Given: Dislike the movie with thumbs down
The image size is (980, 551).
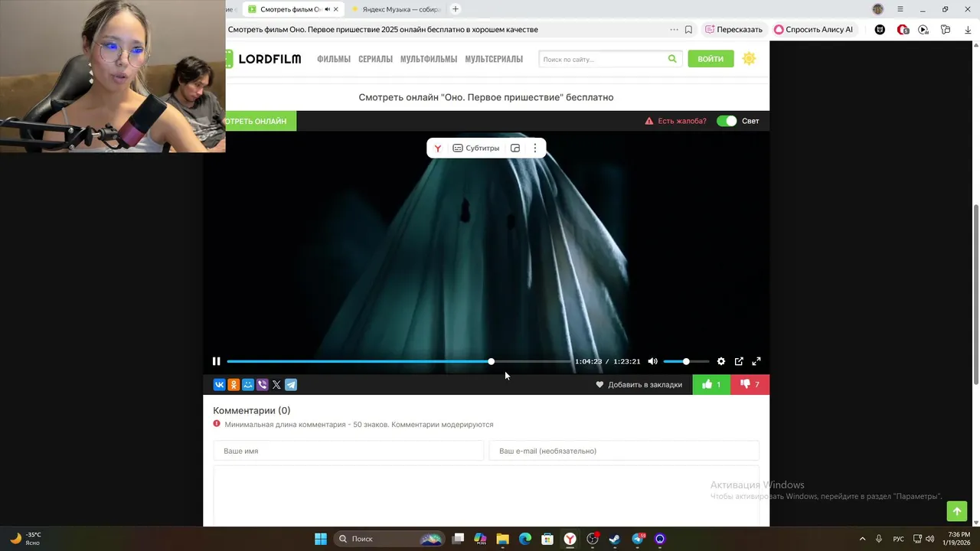Looking at the screenshot, I should [x=750, y=384].
